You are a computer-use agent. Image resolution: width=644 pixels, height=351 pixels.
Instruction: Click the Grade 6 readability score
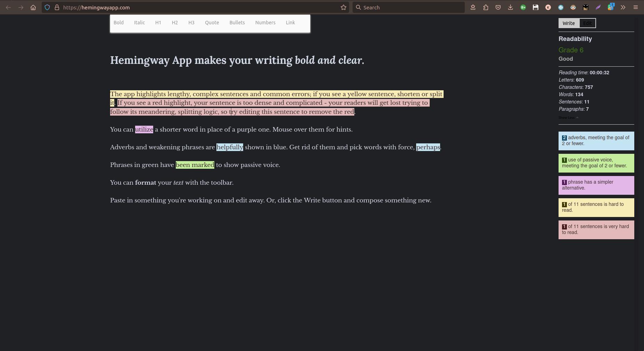tap(571, 50)
